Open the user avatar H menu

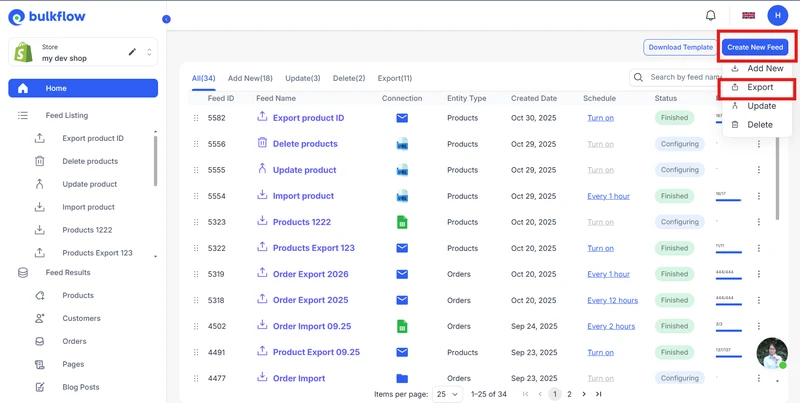pos(778,15)
